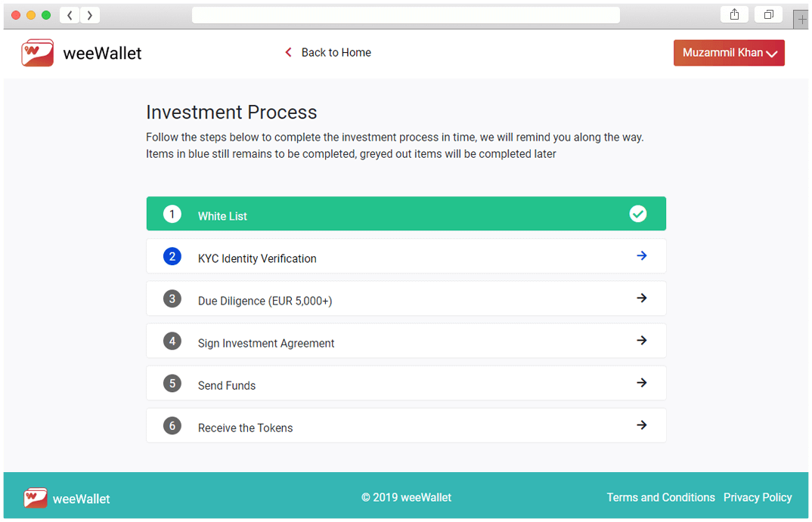Click arrow icon on Receive the Tokens row
This screenshot has width=812, height=522.
(641, 425)
